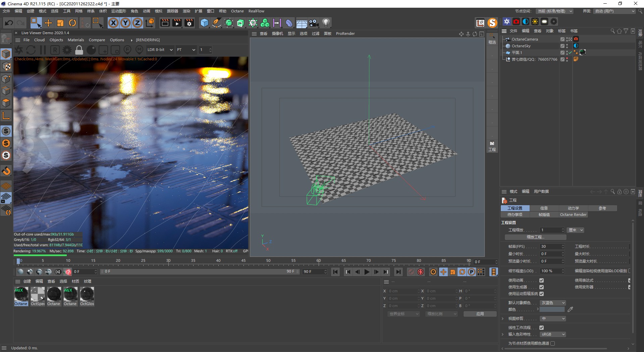This screenshot has height=352, width=644.
Task: Click the lock icon in Live Viewer
Action: tap(79, 50)
